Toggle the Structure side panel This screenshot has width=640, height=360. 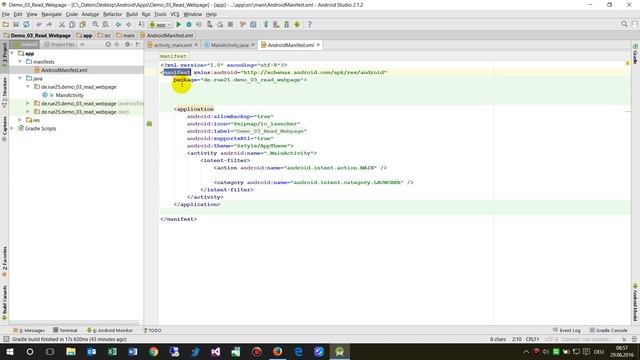(4, 92)
